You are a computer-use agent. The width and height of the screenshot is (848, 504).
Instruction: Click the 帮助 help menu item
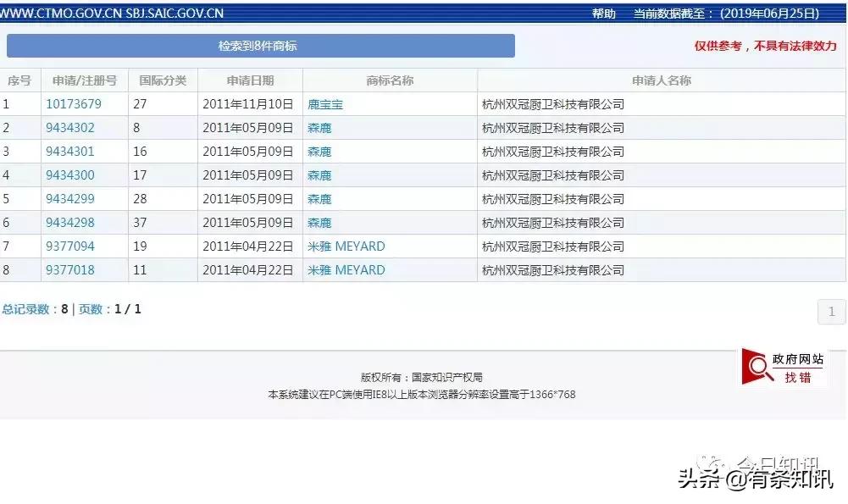[x=602, y=13]
